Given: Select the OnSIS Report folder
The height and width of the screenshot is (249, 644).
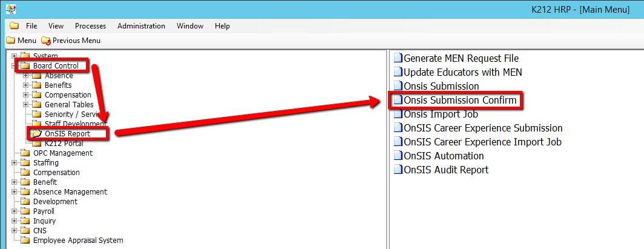Looking at the screenshot, I should point(67,134).
